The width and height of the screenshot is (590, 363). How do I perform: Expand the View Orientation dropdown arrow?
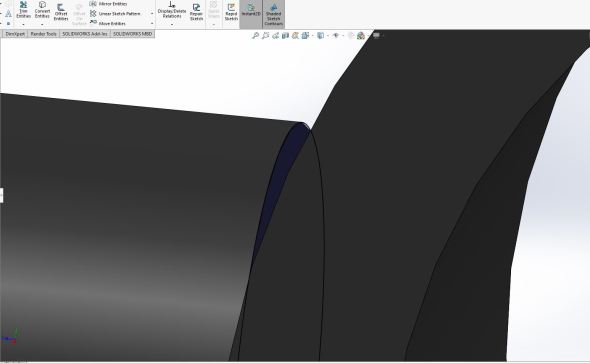312,36
